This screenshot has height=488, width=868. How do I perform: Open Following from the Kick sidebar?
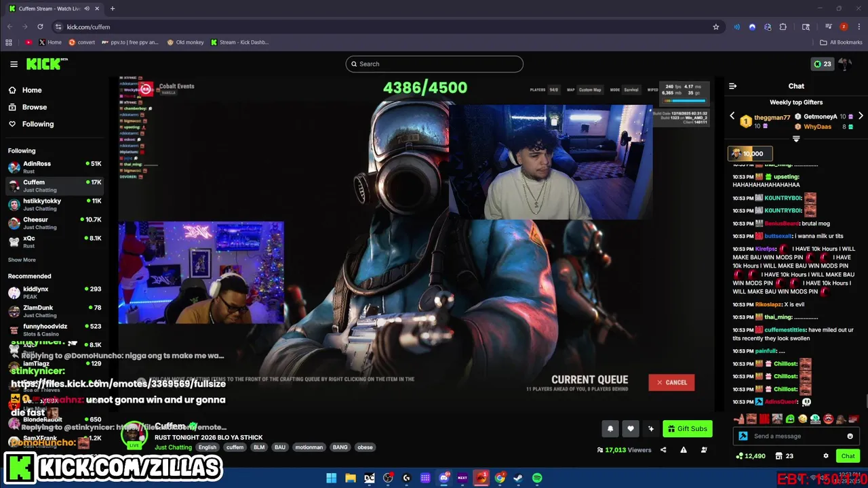[x=31, y=124]
